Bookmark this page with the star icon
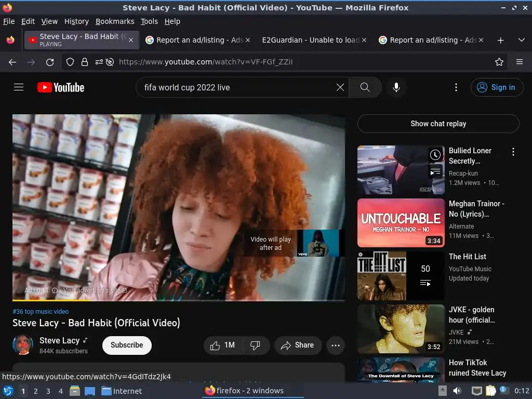This screenshot has height=399, width=532. (x=499, y=62)
